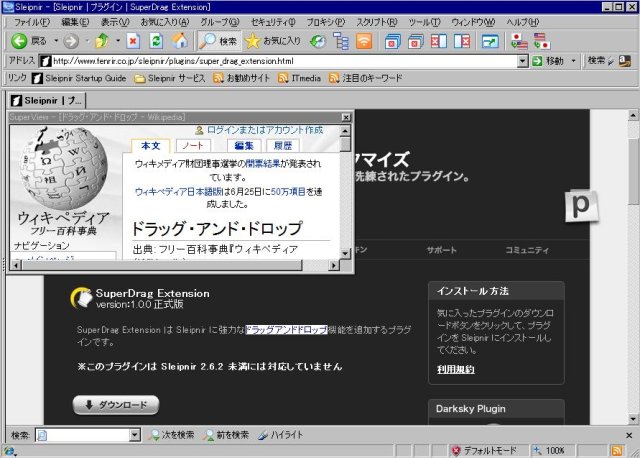The height and width of the screenshot is (458, 640).
Task: Click the search engine icon beside 検索
Action: tap(625, 61)
